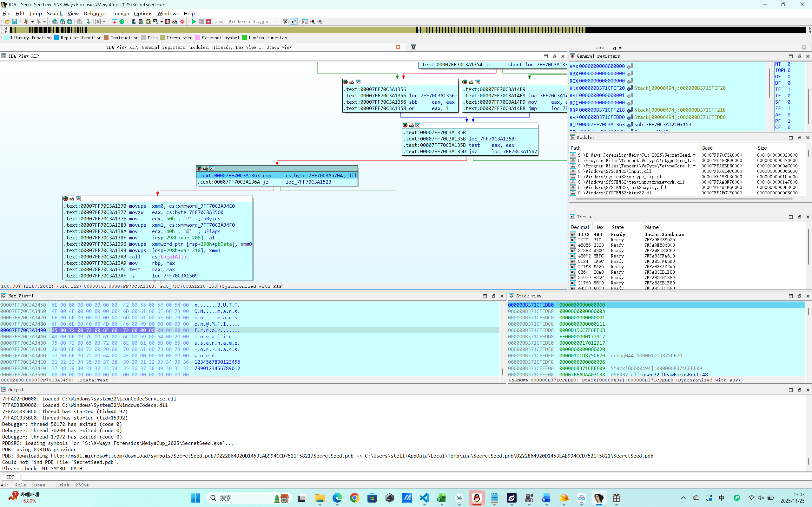
Task: Switch to the Local Types tab
Action: click(x=608, y=47)
